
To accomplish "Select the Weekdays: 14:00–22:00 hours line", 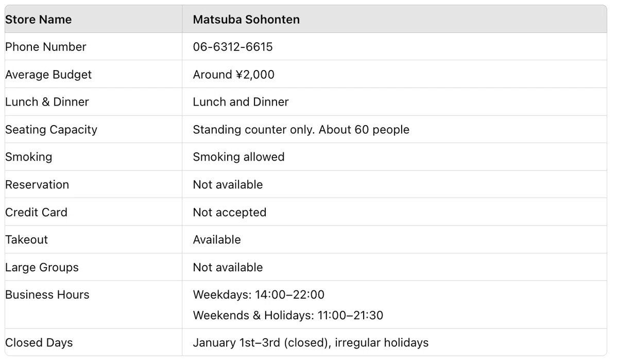I will pyautogui.click(x=259, y=294).
